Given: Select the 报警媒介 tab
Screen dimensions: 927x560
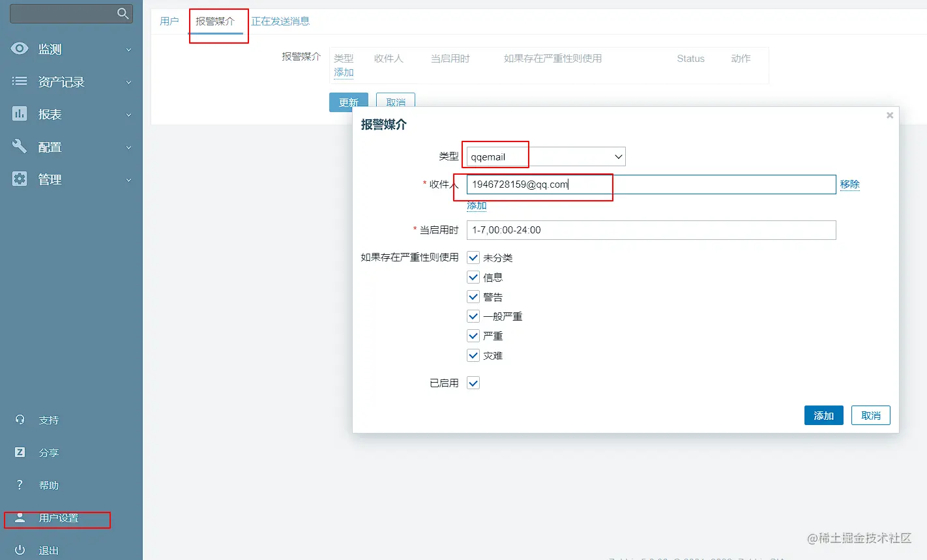Looking at the screenshot, I should [215, 21].
